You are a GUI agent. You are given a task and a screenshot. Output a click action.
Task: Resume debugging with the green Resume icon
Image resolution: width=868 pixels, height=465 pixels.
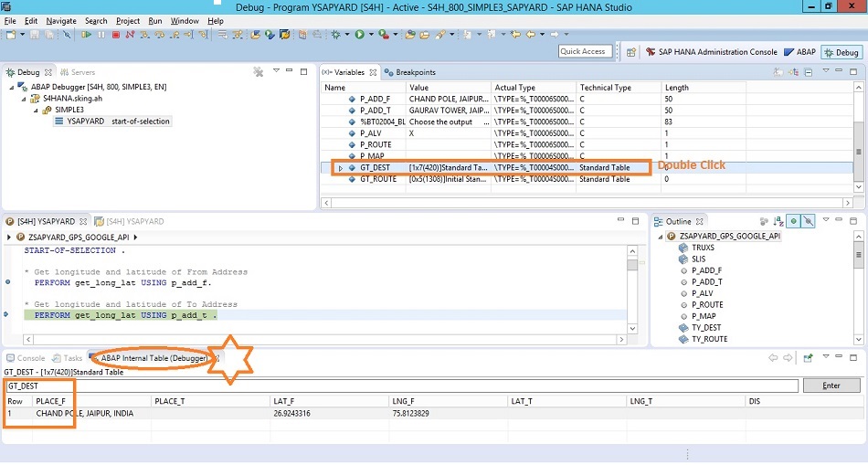tap(87, 35)
